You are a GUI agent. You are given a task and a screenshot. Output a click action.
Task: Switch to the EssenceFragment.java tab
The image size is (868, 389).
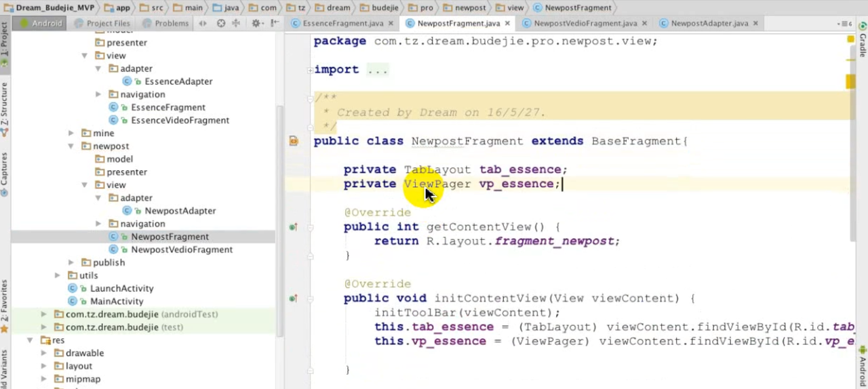point(342,23)
